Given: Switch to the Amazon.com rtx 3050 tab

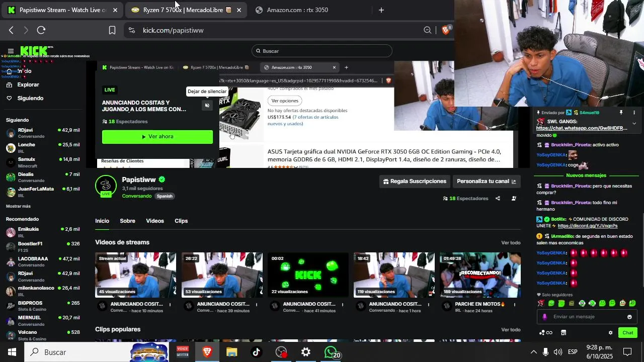Looking at the screenshot, I should click(297, 10).
